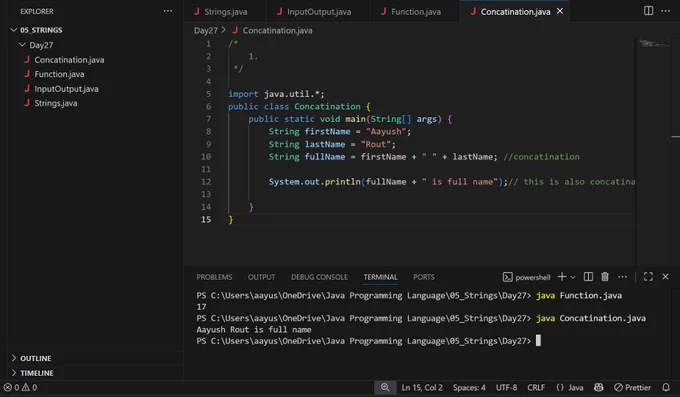Image resolution: width=680 pixels, height=397 pixels.
Task: Click "Aayush Rout is full name" terminal output
Action: click(254, 330)
